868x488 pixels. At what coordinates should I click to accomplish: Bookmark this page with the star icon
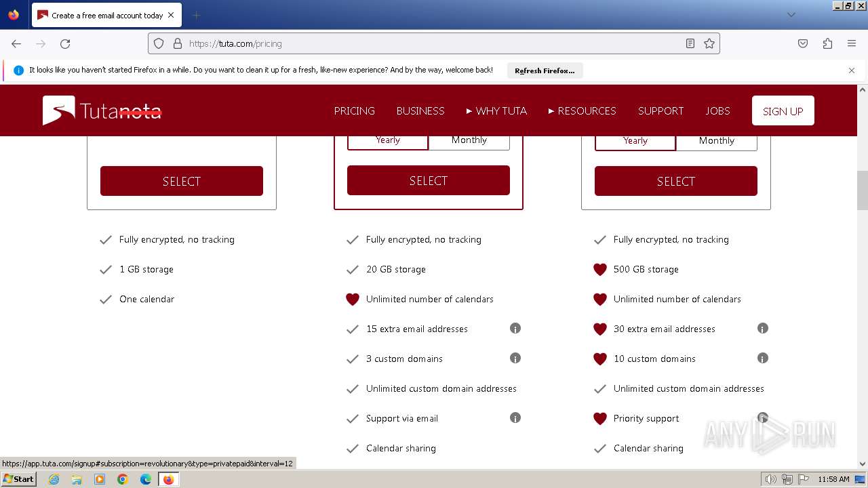[709, 43]
